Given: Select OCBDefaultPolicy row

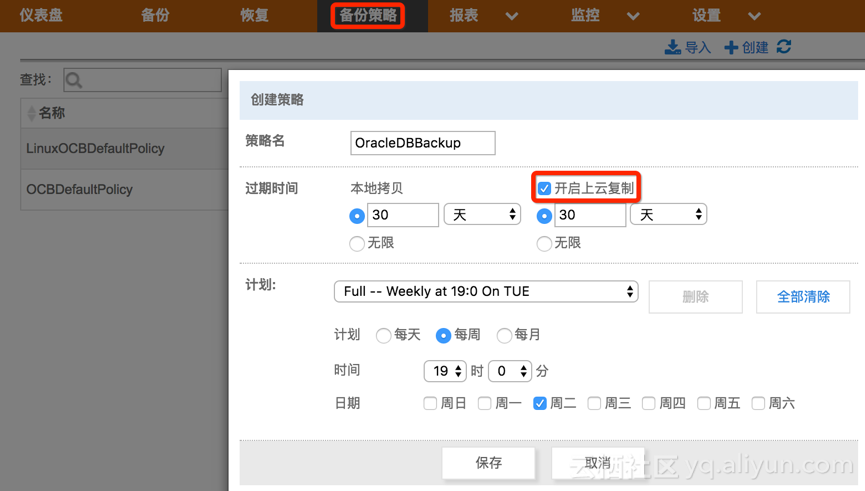Looking at the screenshot, I should (x=124, y=189).
